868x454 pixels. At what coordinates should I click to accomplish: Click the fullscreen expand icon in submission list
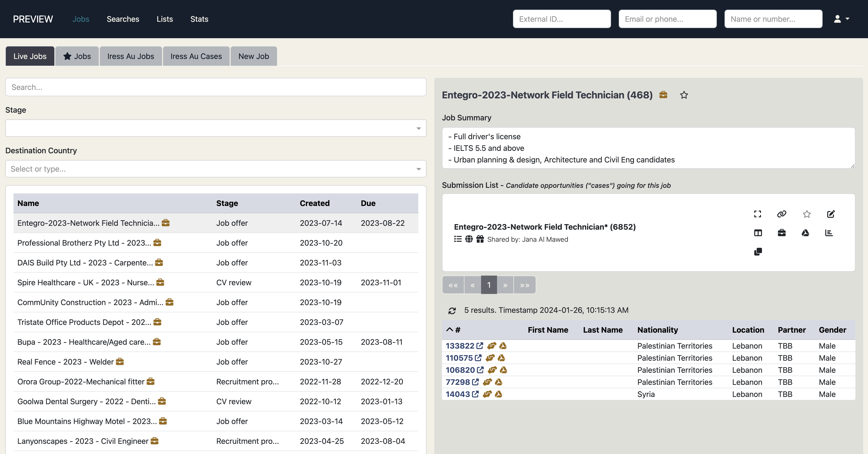point(757,214)
